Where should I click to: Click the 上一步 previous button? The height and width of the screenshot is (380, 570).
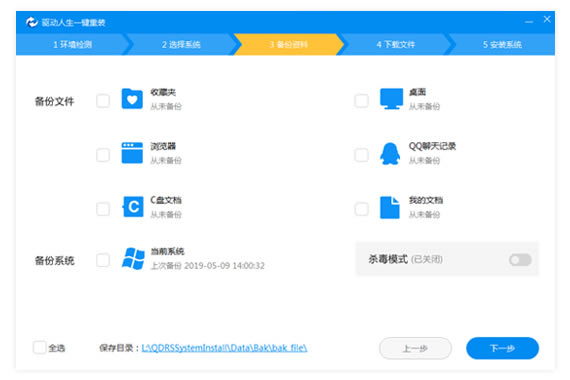click(416, 348)
